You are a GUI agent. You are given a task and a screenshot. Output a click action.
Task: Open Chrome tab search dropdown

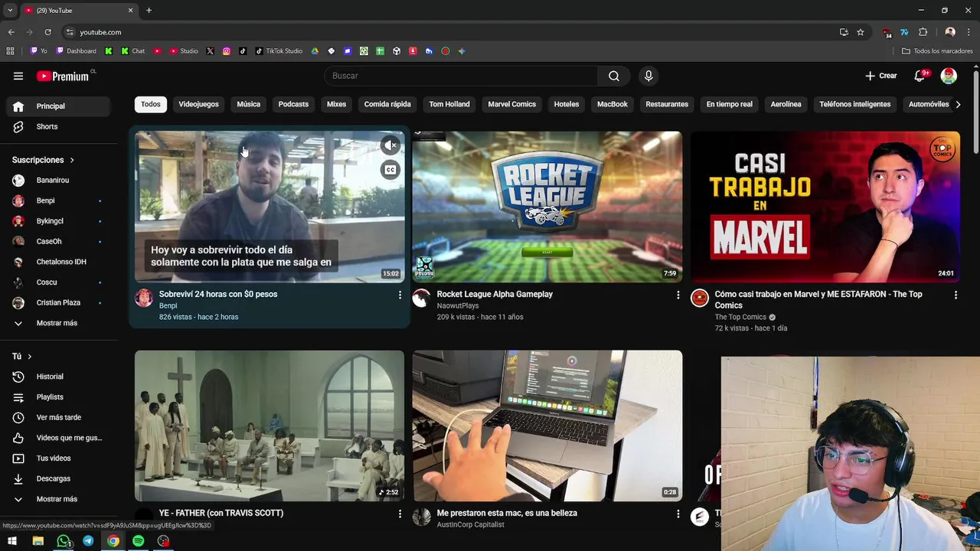(x=10, y=10)
